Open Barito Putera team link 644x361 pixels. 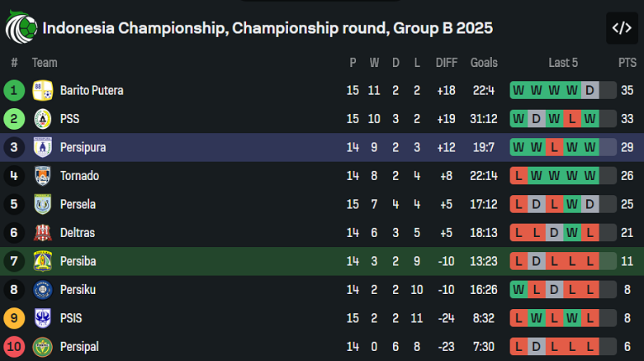92,90
